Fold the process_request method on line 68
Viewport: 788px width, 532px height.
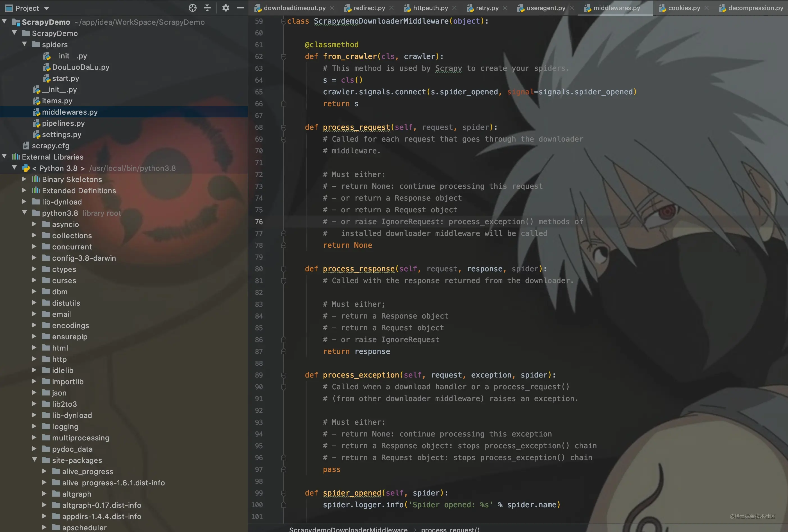[x=283, y=128]
